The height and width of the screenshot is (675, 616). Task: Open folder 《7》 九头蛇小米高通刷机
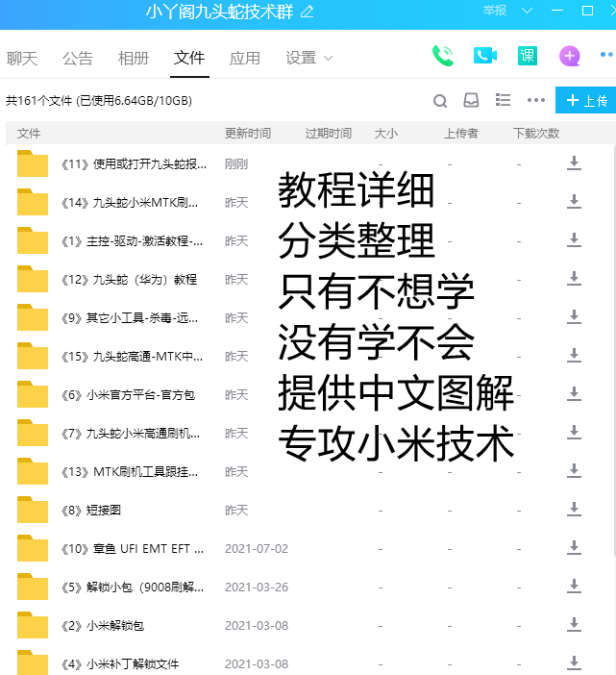tap(131, 434)
